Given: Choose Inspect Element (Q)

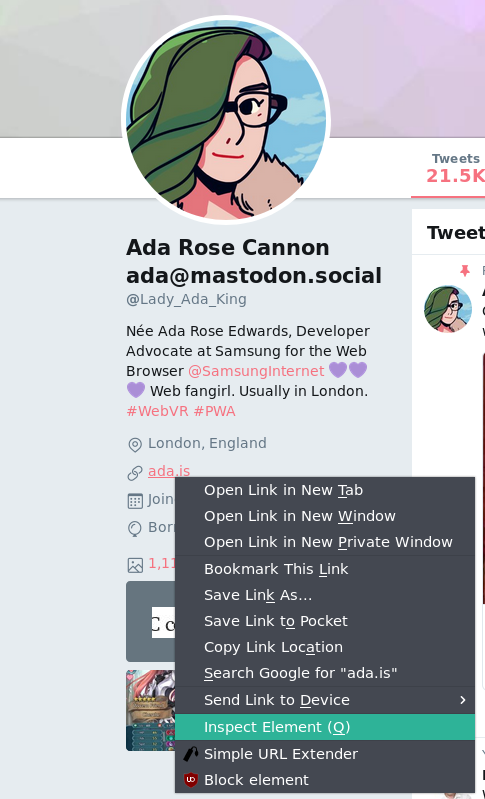Looking at the screenshot, I should (x=325, y=727).
